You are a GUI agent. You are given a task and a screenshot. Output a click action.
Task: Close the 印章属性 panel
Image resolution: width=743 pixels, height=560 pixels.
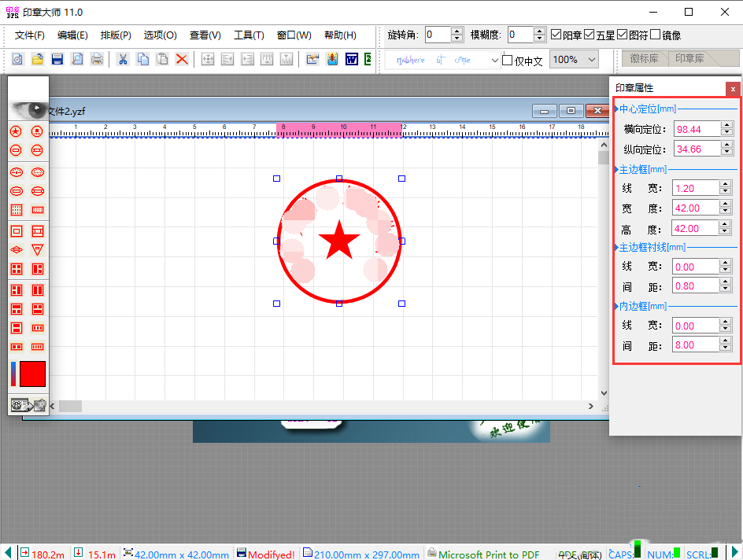pos(733,89)
